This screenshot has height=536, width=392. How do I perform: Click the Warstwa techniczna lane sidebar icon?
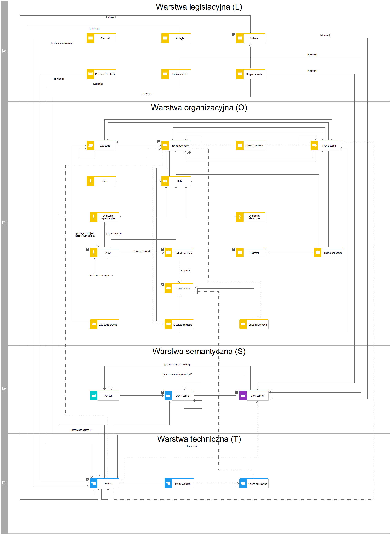tap(4, 483)
